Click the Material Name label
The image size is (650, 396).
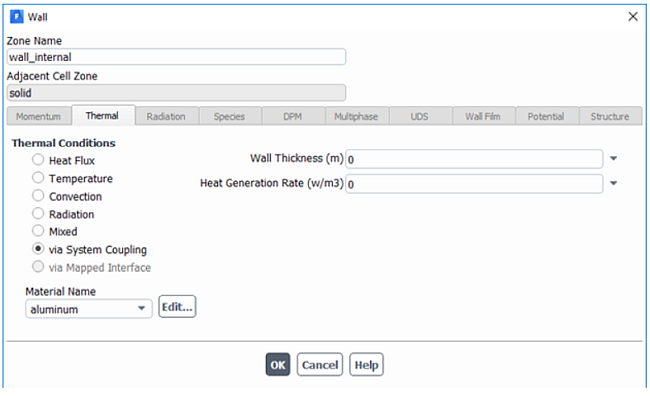pos(61,292)
